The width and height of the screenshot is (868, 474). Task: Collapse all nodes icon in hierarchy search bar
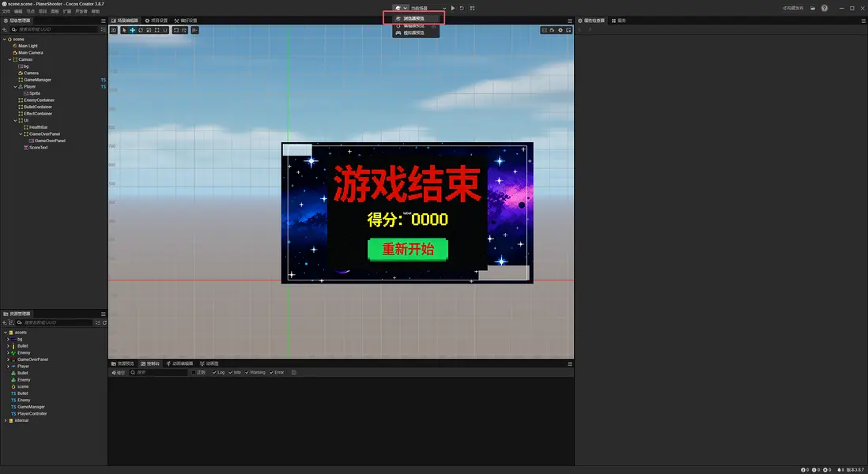[104, 29]
